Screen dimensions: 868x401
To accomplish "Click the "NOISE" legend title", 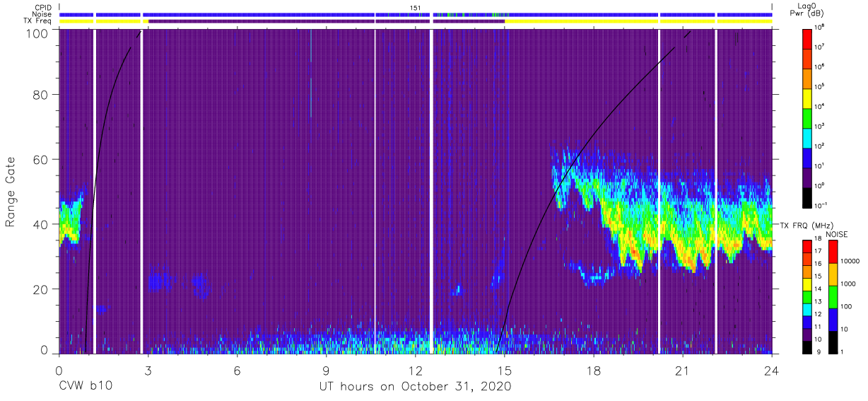I will click(836, 233).
